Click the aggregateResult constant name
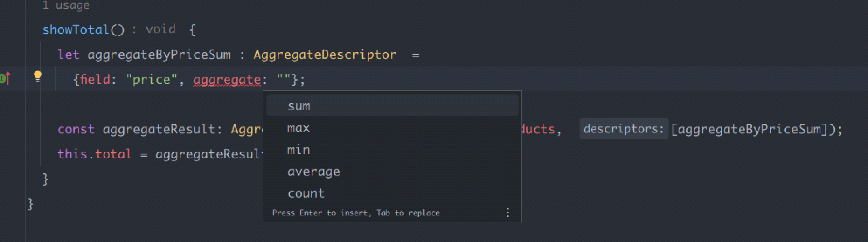868x242 pixels. (x=159, y=129)
